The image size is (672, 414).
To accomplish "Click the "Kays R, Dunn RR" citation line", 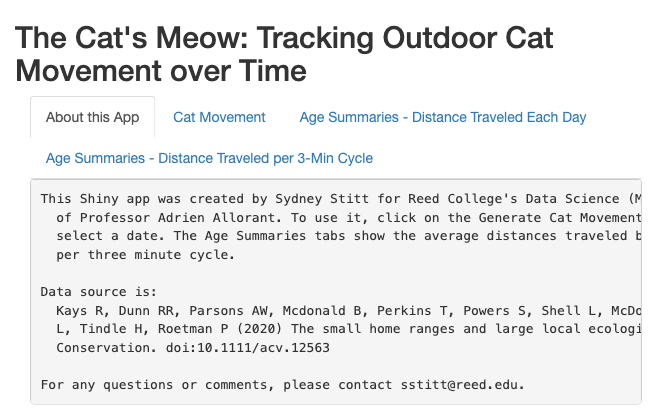I will tap(120, 310).
